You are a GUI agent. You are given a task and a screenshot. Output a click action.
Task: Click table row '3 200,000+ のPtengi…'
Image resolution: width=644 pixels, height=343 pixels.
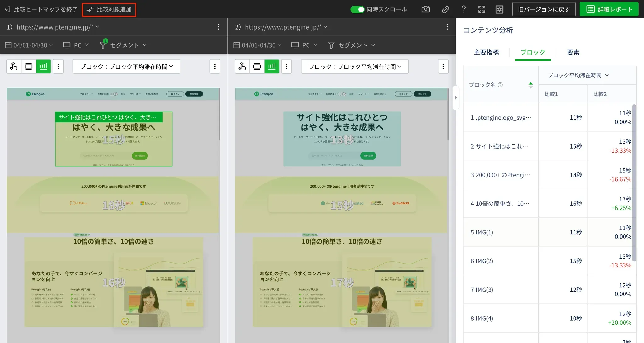pos(500,175)
